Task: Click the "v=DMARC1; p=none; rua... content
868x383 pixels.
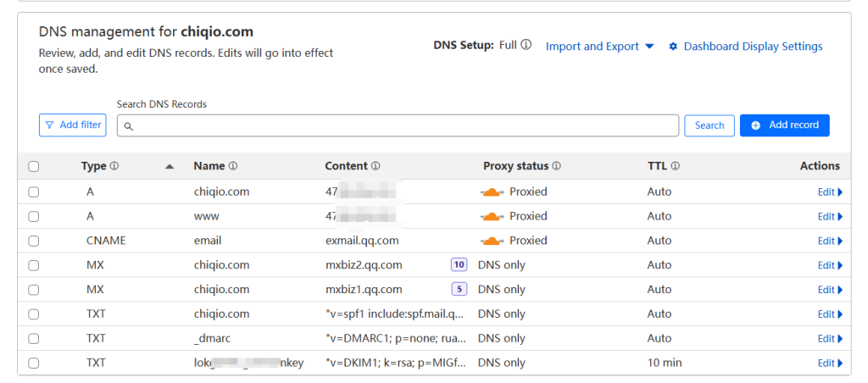Action: click(396, 338)
